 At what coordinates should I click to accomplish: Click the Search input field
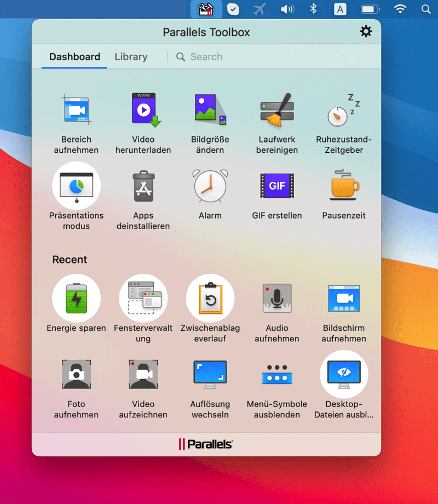[274, 57]
